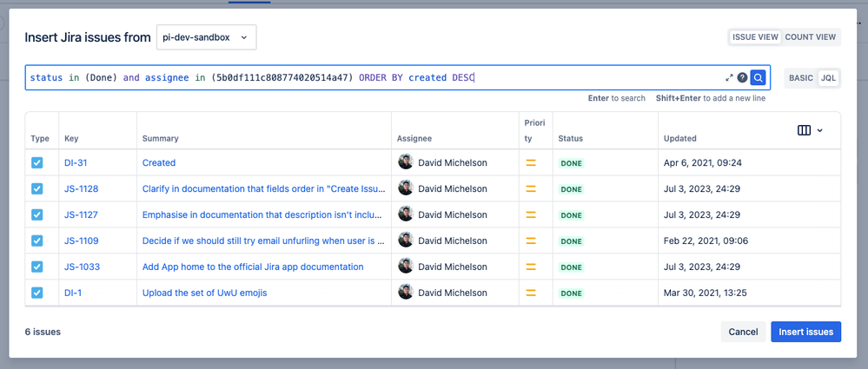Uncheck the JS-1033 issue checkbox

tap(37, 267)
